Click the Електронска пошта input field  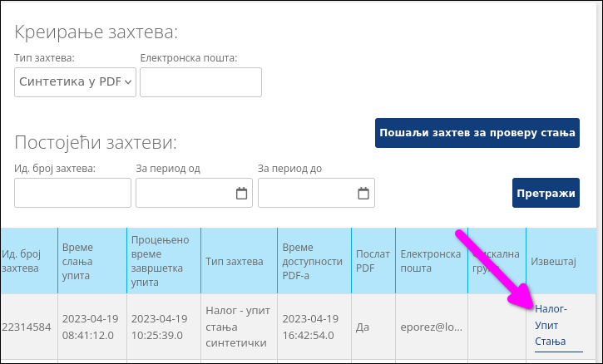pyautogui.click(x=200, y=82)
